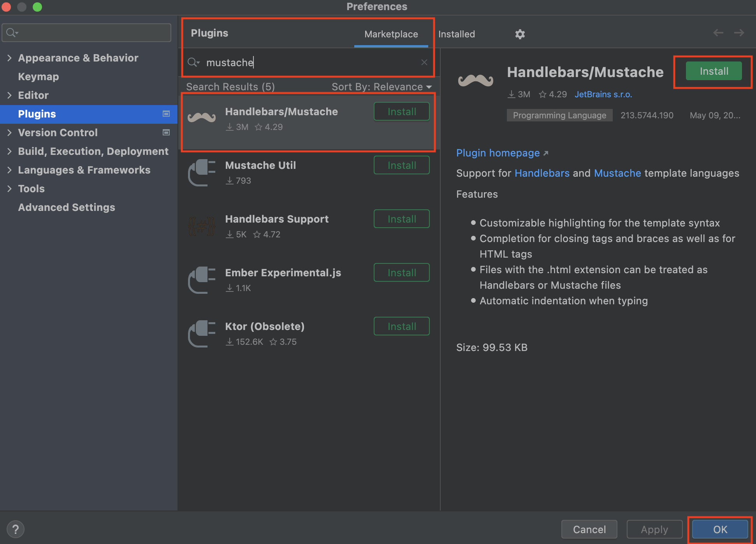Clear the mustache search text
The image size is (756, 544).
click(x=424, y=62)
